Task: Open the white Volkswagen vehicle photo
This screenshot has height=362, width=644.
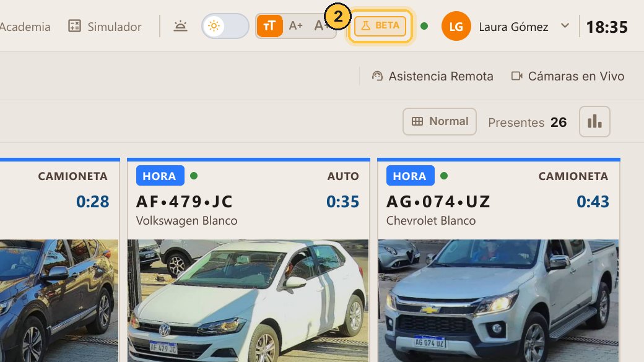Action: pyautogui.click(x=248, y=301)
